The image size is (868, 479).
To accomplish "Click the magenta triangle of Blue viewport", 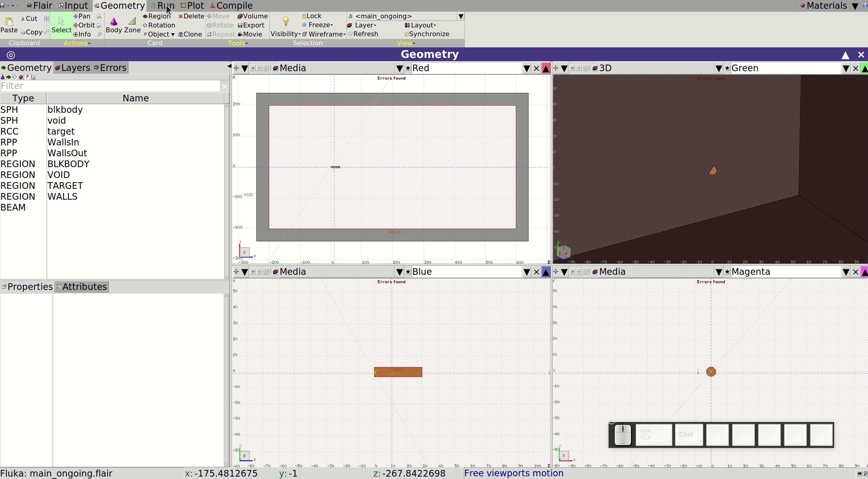I will tap(545, 272).
